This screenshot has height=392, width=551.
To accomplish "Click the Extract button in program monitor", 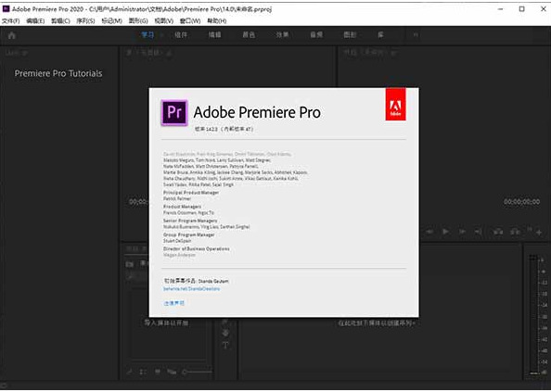I will [515, 232].
